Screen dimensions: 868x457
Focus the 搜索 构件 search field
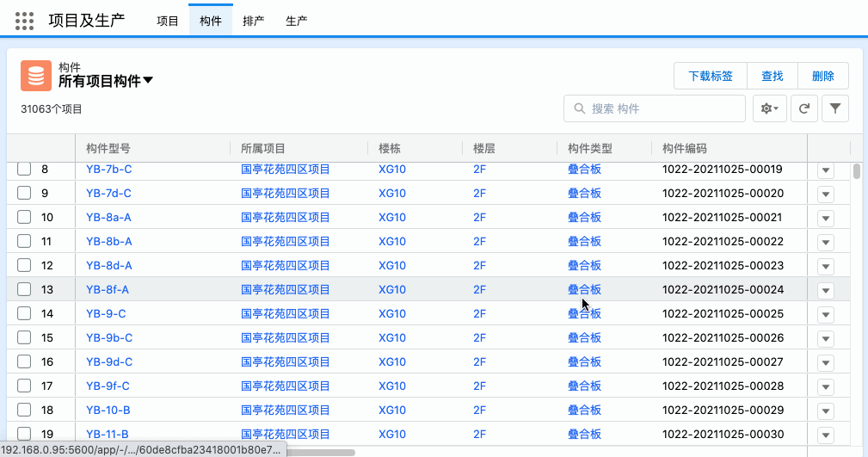coord(655,108)
